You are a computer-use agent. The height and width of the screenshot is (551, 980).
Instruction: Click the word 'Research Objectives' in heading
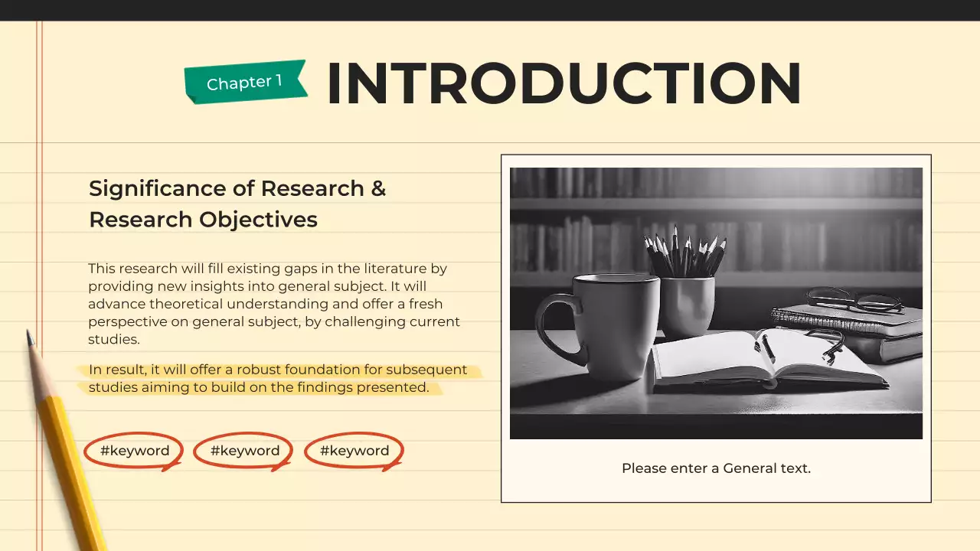(x=203, y=220)
